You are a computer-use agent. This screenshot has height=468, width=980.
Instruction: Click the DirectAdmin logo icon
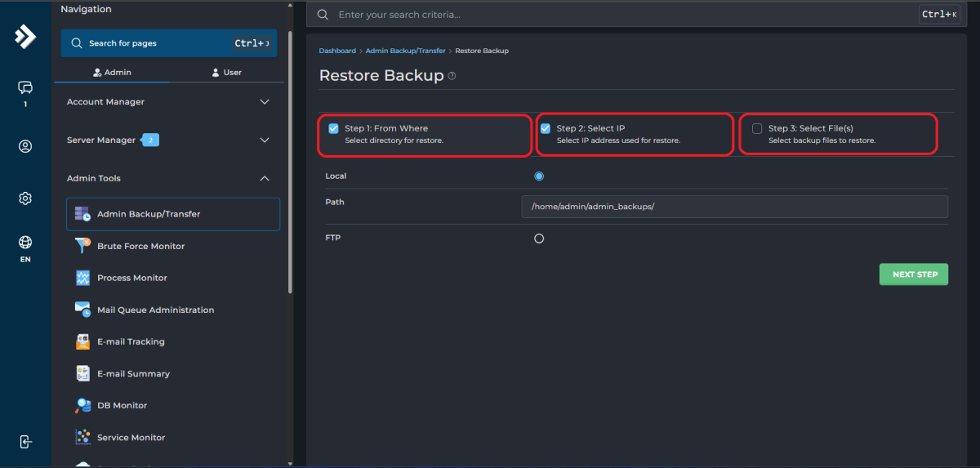point(25,37)
